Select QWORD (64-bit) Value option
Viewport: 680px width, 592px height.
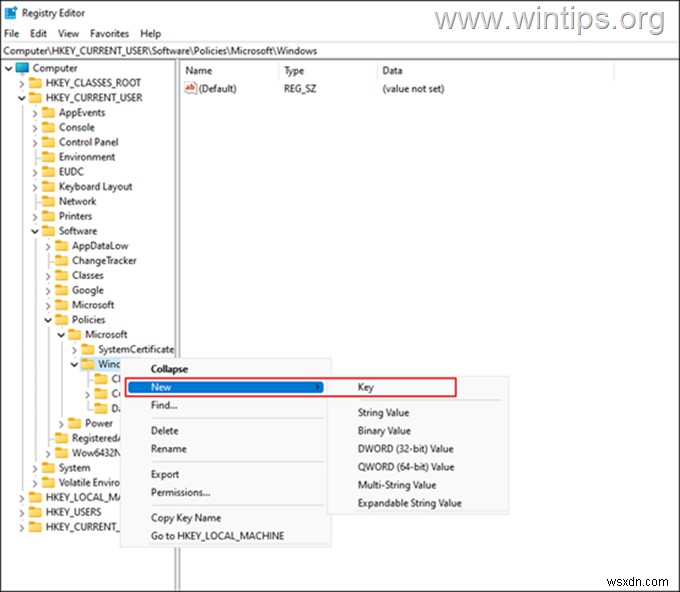click(406, 467)
